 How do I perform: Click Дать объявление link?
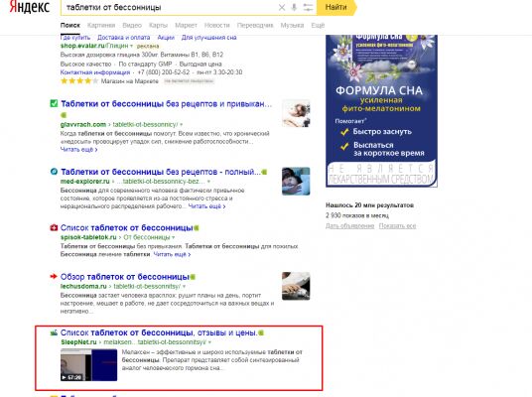349,226
